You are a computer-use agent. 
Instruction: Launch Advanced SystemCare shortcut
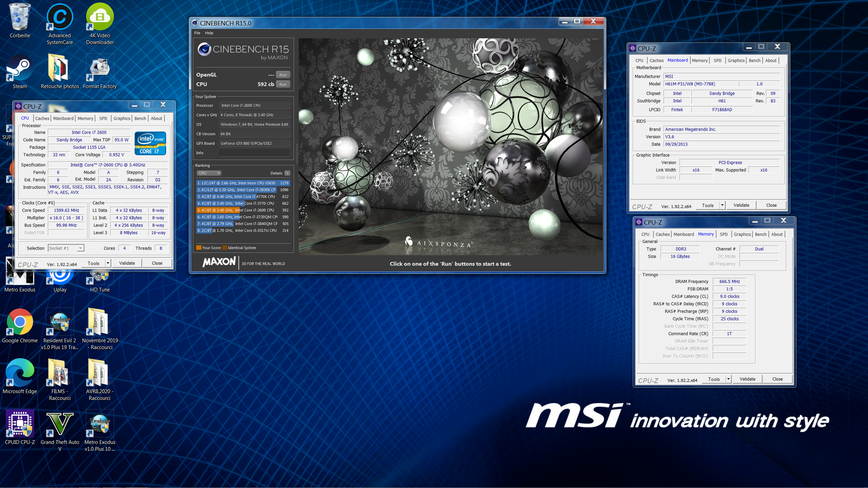tap(60, 24)
